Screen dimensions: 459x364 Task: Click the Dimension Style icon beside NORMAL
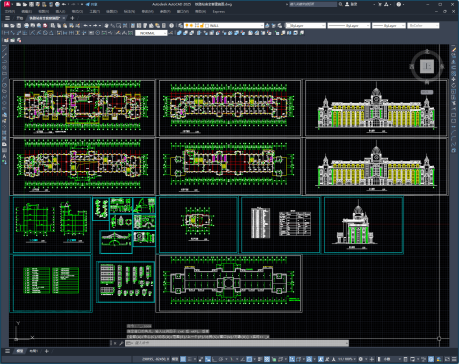[171, 33]
